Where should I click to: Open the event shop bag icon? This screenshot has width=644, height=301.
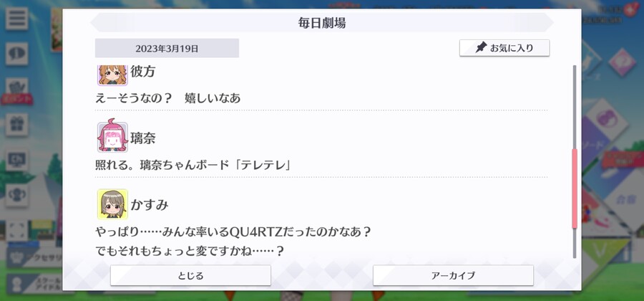pos(17,90)
